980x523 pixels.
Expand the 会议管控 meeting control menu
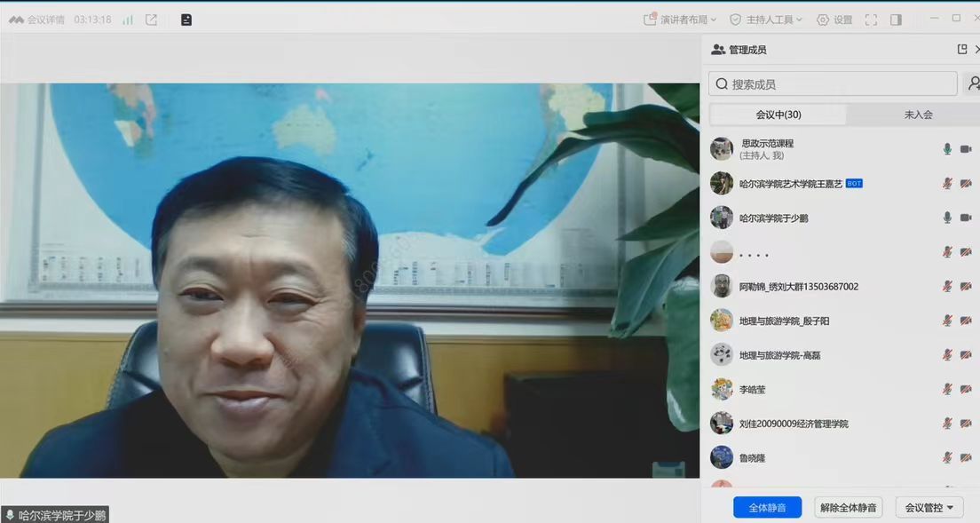tap(929, 508)
